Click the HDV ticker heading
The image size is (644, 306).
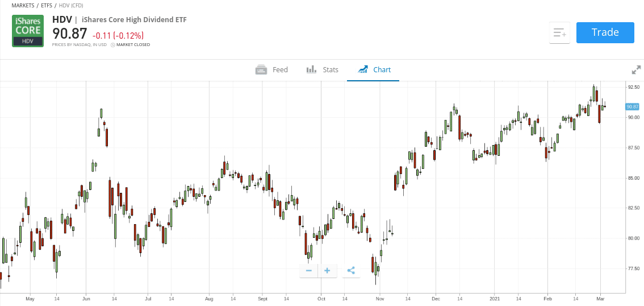coord(62,19)
